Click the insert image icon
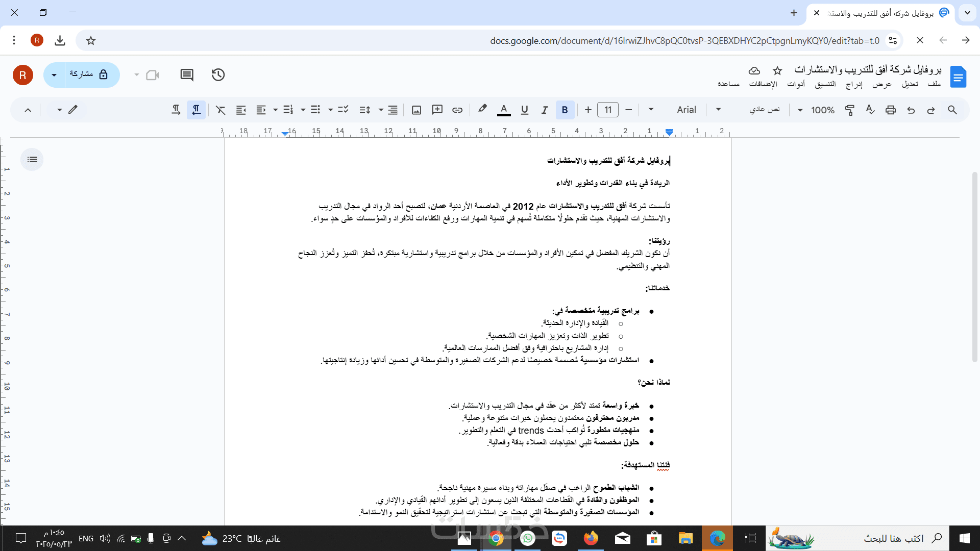Screen dimensions: 980x551 click(416, 110)
